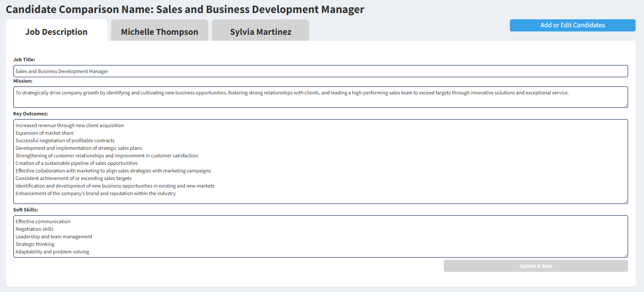This screenshot has height=292, width=644.
Task: Click the Update & Save button
Action: (535, 266)
